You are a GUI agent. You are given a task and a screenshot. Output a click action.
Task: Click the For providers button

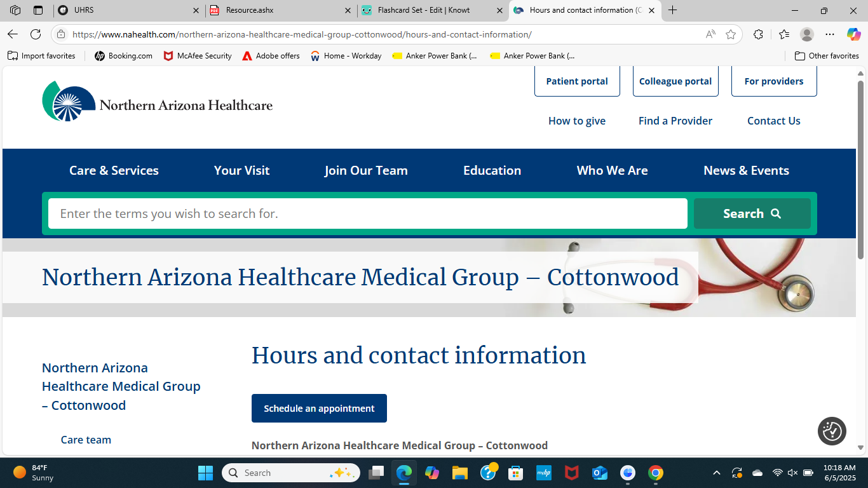pos(774,81)
